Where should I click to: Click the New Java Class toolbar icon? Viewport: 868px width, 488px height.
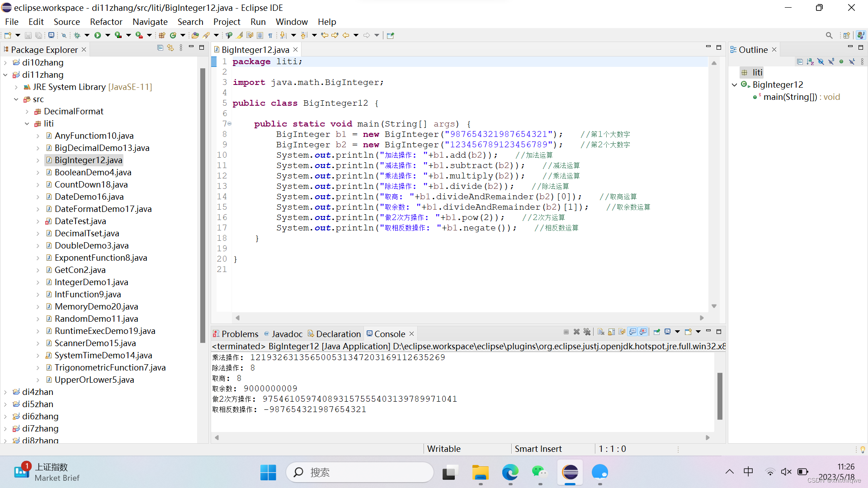point(173,35)
